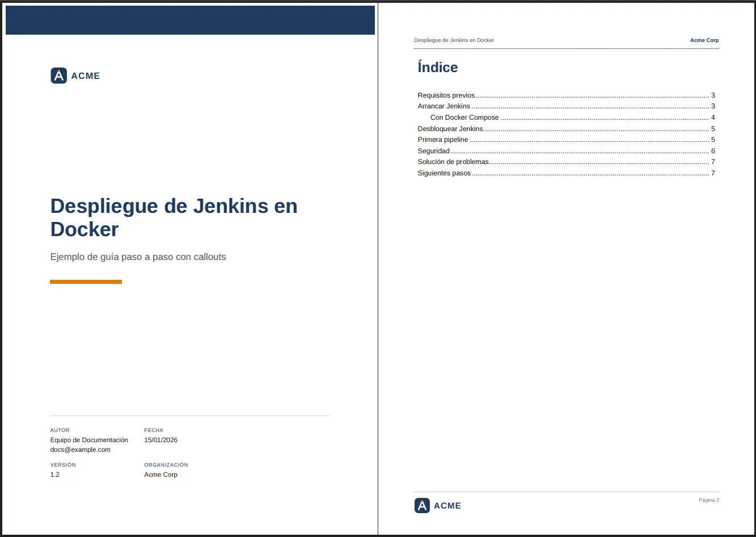
Task: Click 'Acme Corp' in page 2 header
Action: point(704,40)
